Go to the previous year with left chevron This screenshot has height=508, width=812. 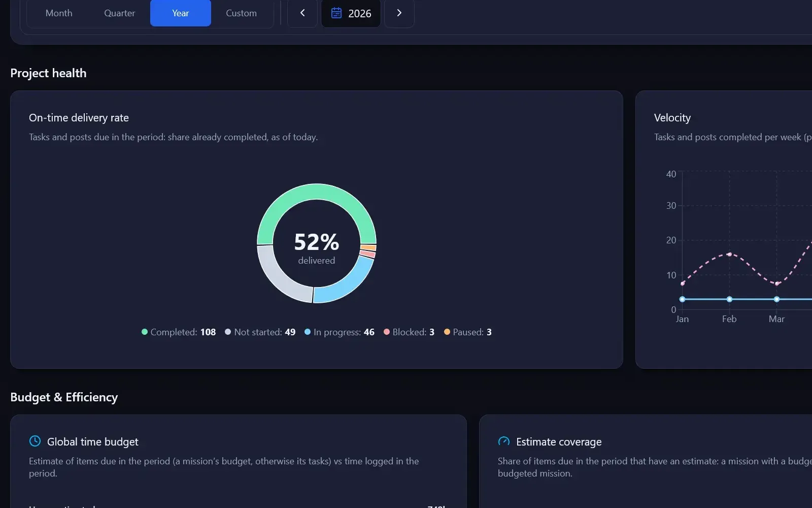coord(302,13)
